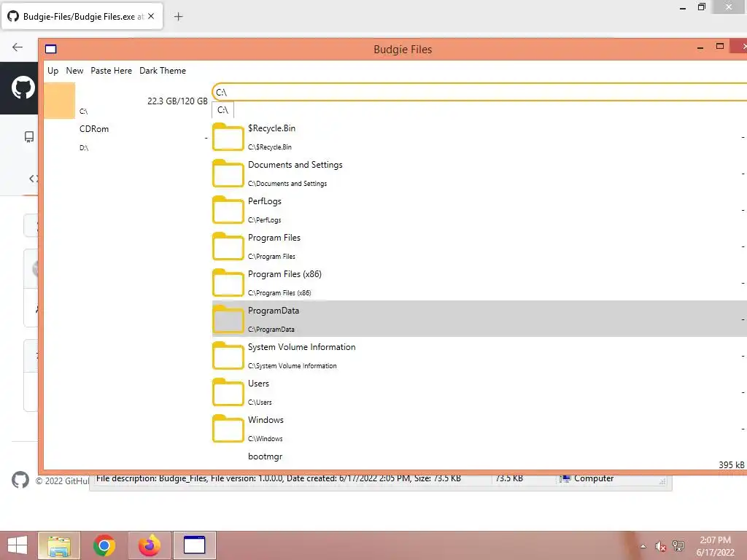
Task: Click the GitHub logo in browser header
Action: coord(23,87)
